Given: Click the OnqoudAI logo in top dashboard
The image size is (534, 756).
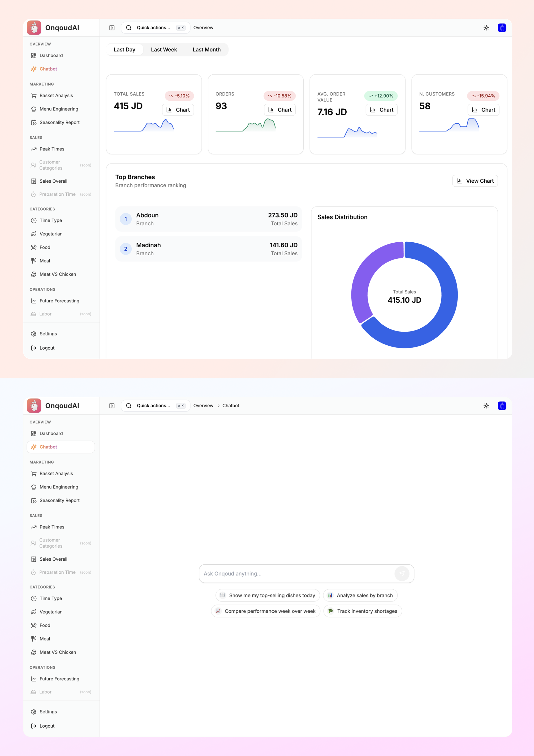Looking at the screenshot, I should (34, 28).
